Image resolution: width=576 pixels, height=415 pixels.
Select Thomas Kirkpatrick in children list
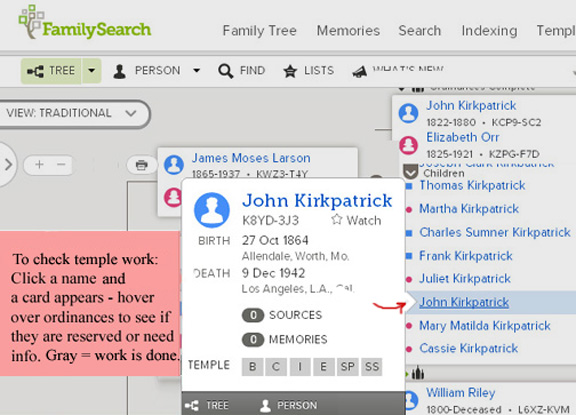coord(472,185)
